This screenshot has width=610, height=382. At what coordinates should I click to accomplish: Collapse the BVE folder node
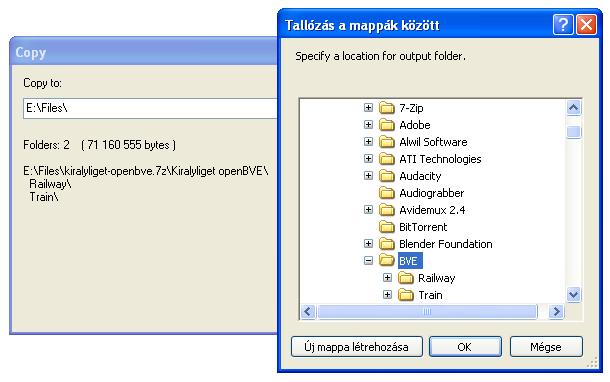(368, 261)
